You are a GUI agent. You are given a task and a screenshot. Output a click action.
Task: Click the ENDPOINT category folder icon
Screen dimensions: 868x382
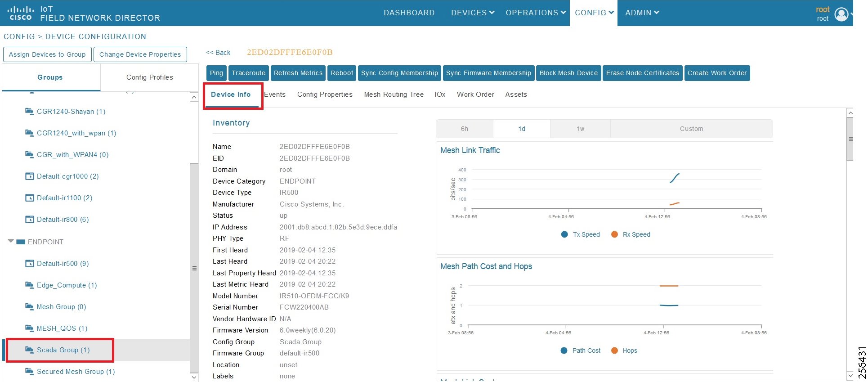point(20,242)
